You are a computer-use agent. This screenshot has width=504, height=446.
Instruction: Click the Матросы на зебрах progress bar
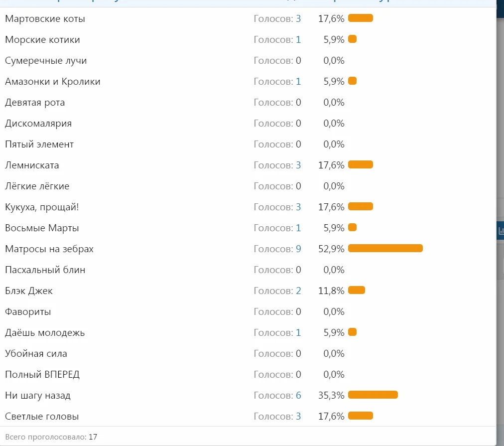(x=385, y=249)
